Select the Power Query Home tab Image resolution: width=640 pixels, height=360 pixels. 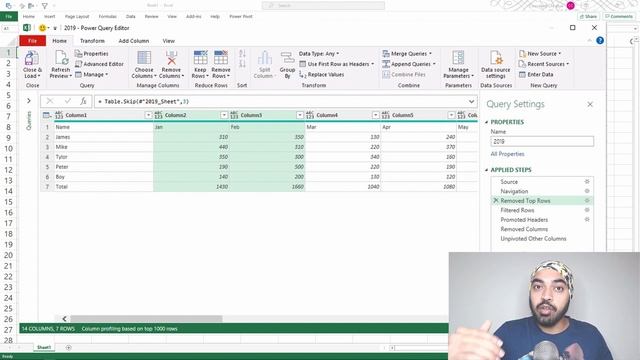59,41
